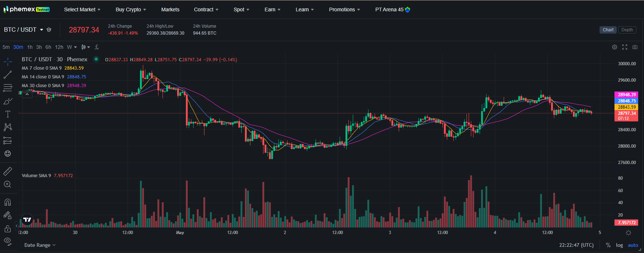The image size is (644, 253).
Task: Click the Phemex logo
Action: coord(27,9)
